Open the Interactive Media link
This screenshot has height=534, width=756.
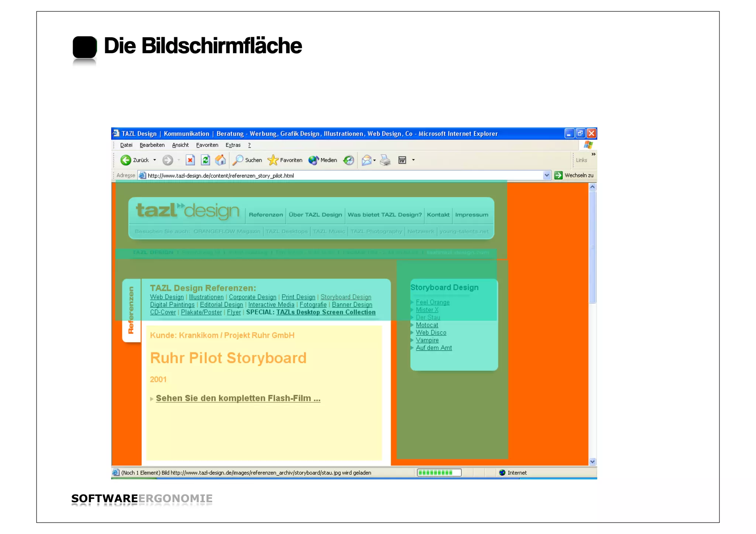click(x=271, y=305)
